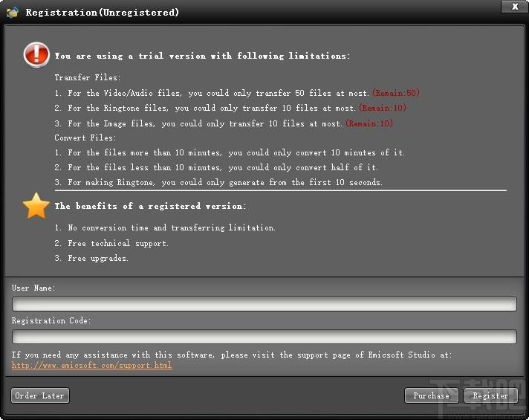The image size is (529, 420).
Task: Choose the Order Later button
Action: (x=40, y=395)
